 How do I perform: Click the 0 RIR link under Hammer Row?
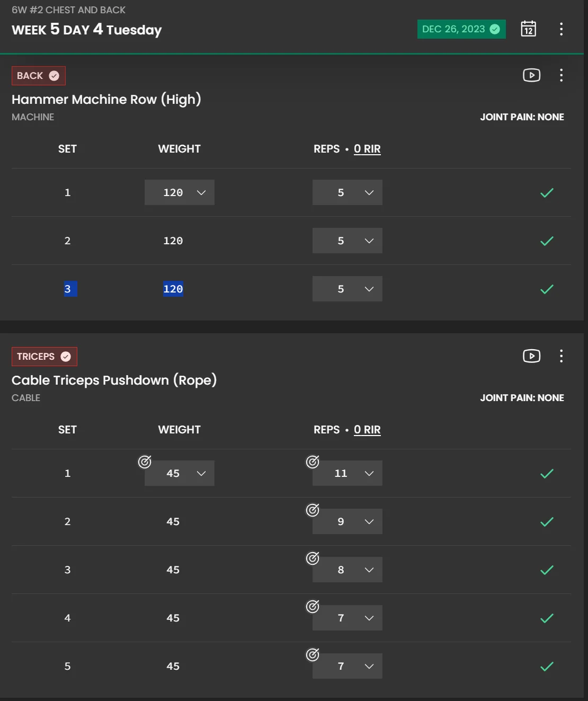pos(367,149)
